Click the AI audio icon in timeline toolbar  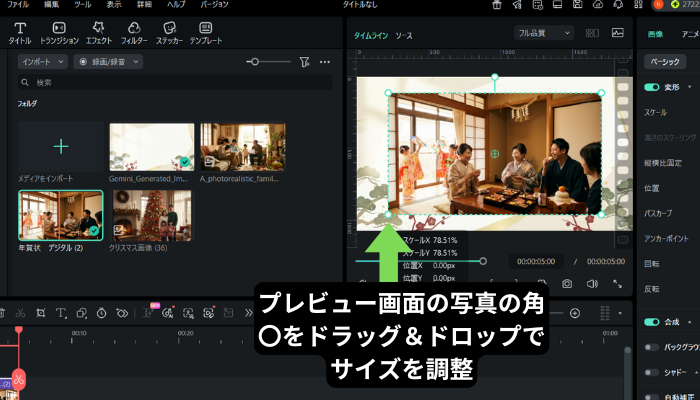(167, 313)
